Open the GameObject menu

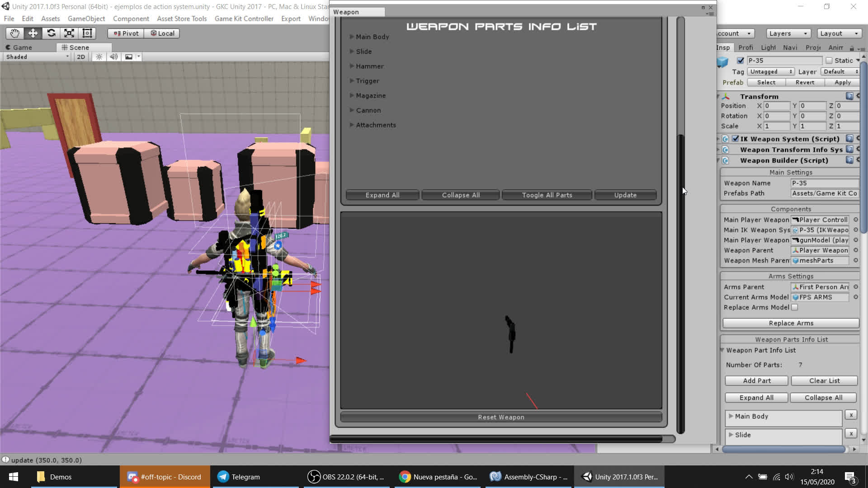point(86,19)
